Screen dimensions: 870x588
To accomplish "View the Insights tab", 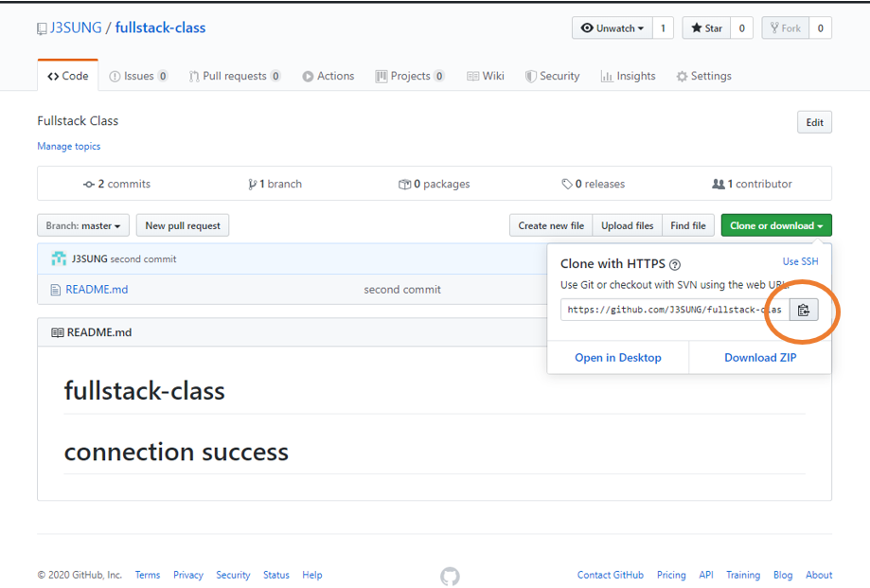I will click(628, 76).
